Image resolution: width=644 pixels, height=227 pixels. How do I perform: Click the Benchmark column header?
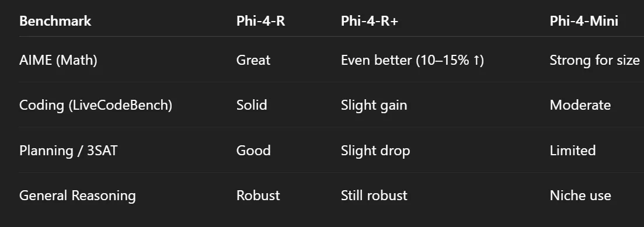point(55,21)
